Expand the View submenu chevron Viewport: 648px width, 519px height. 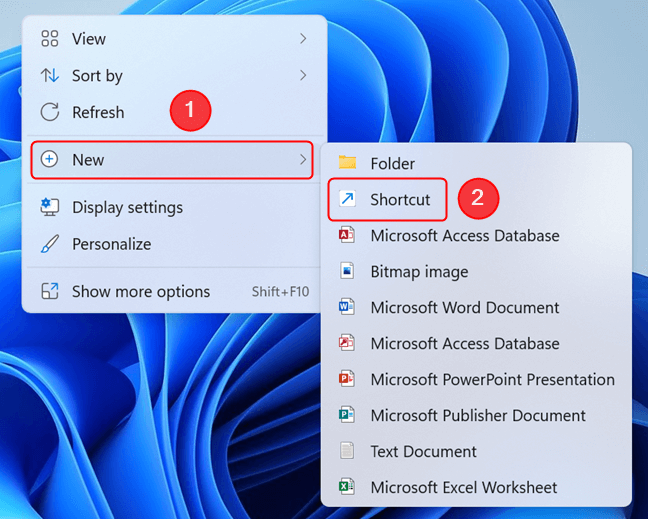click(x=303, y=38)
